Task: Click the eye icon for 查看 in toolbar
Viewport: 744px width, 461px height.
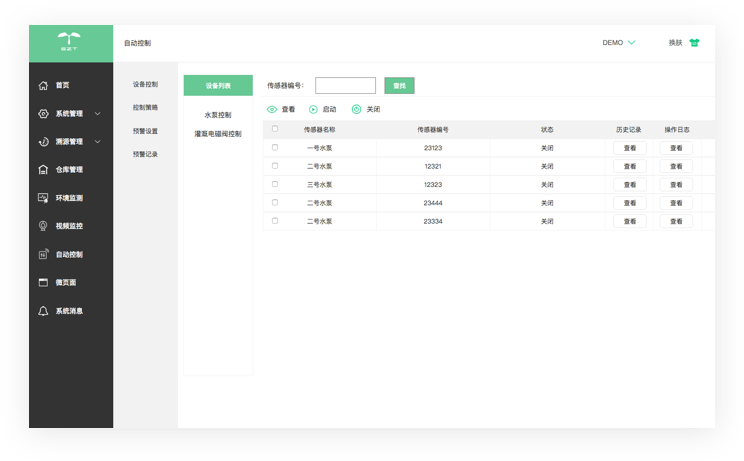Action: [272, 109]
